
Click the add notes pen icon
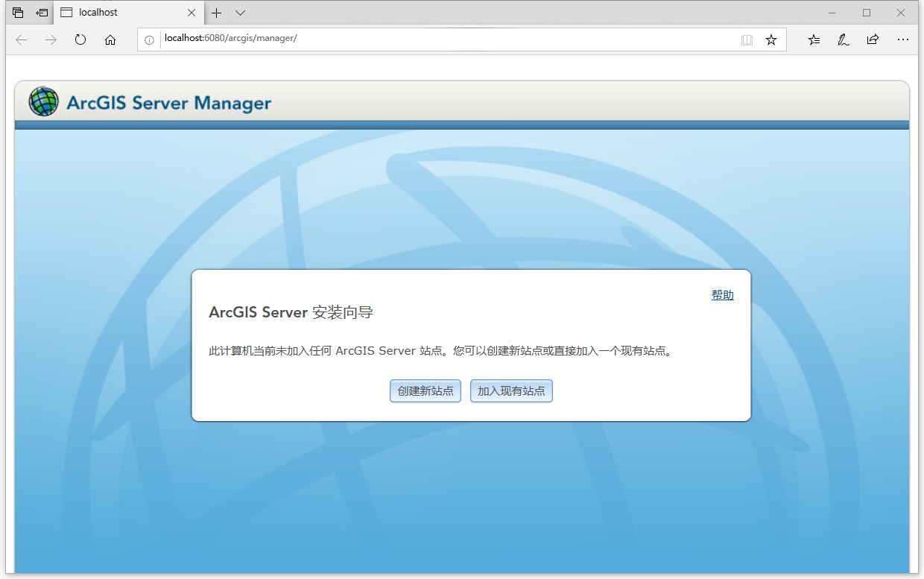tap(843, 39)
